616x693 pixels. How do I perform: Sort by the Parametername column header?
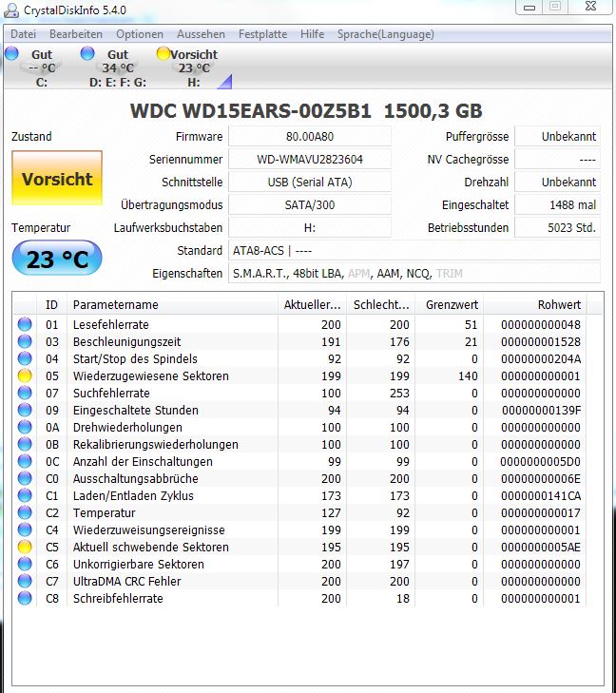tap(172, 304)
